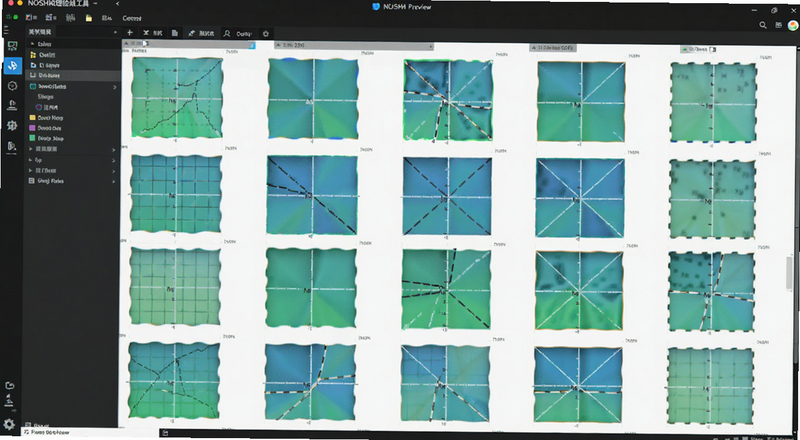This screenshot has height=440, width=800.
Task: Click the vertical scrollbar at right edge
Action: tap(790, 273)
